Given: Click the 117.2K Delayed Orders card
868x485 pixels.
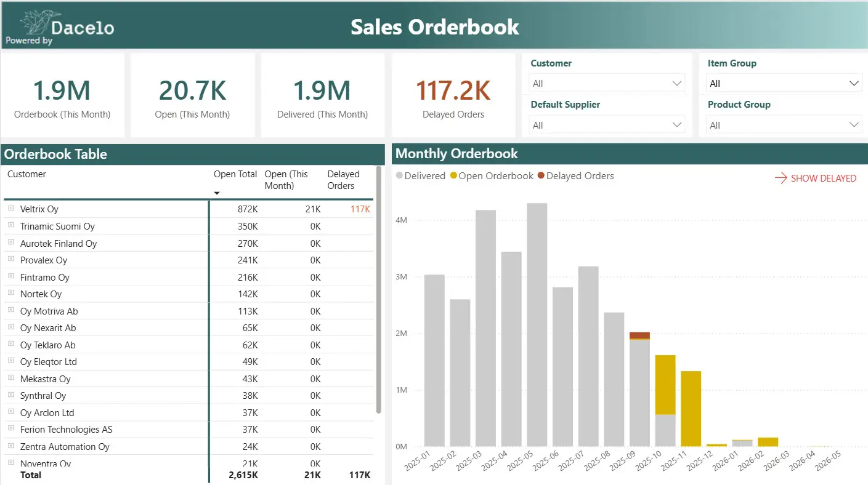Looking at the screenshot, I should (453, 95).
